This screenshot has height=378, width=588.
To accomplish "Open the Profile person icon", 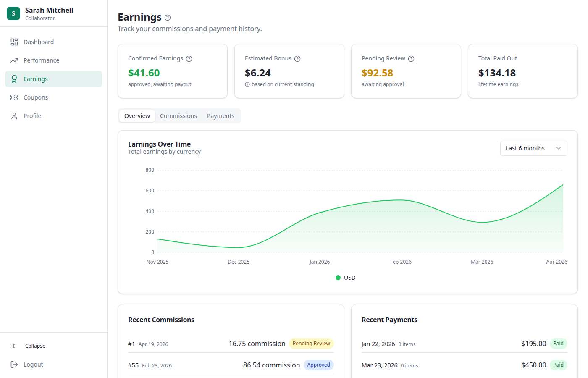I will (14, 115).
